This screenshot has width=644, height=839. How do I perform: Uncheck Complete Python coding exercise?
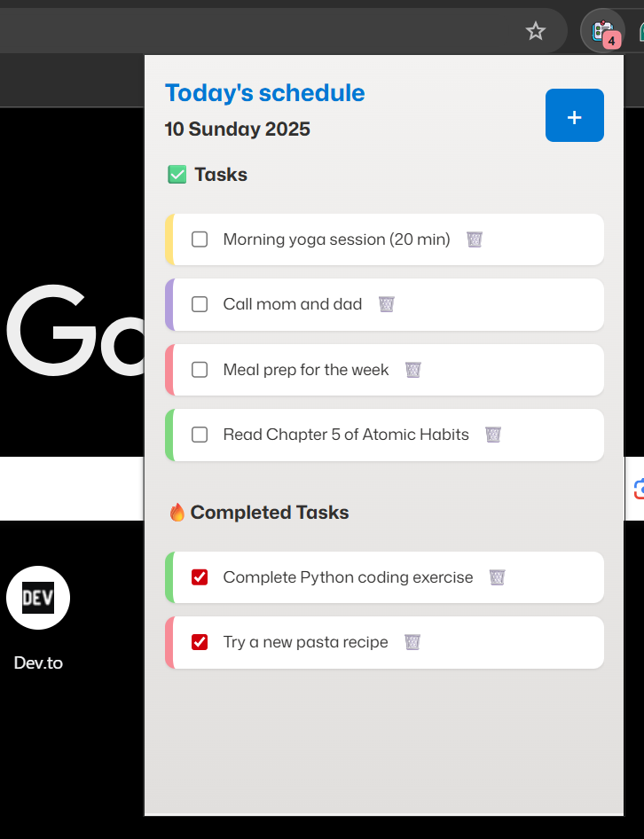click(200, 577)
